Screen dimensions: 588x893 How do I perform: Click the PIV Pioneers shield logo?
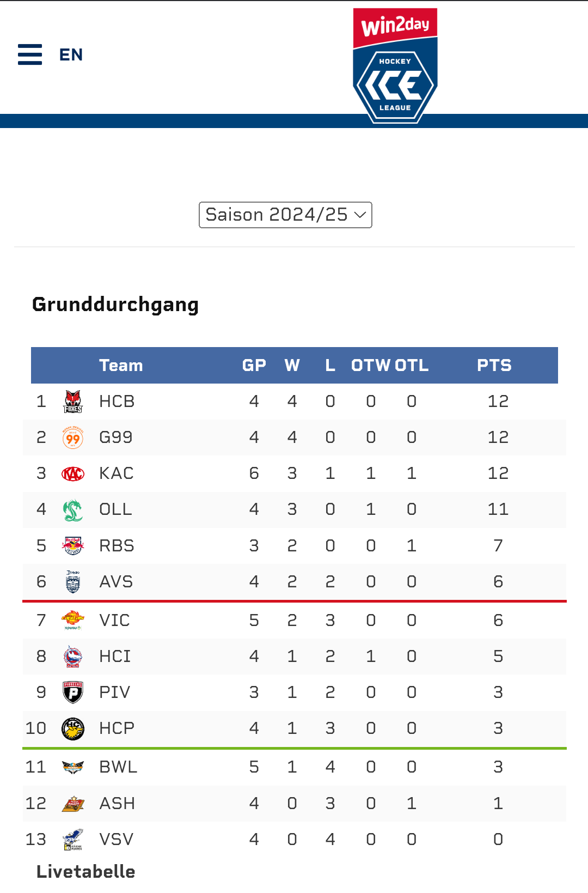[73, 692]
